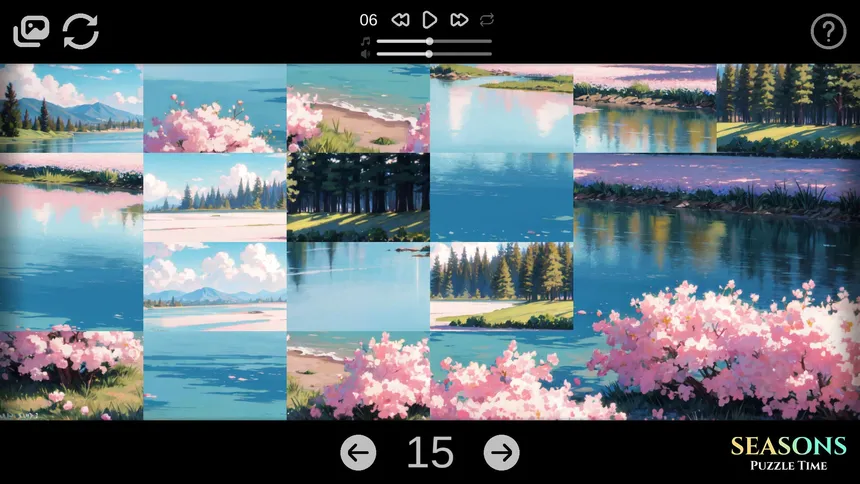The height and width of the screenshot is (484, 860).
Task: Adjust the sound effects volume slider
Action: click(x=434, y=54)
